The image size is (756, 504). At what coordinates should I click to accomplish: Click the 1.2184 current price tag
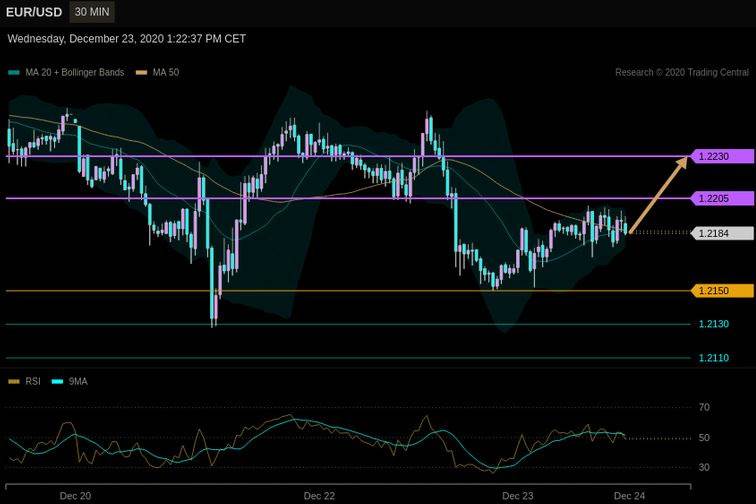click(722, 233)
